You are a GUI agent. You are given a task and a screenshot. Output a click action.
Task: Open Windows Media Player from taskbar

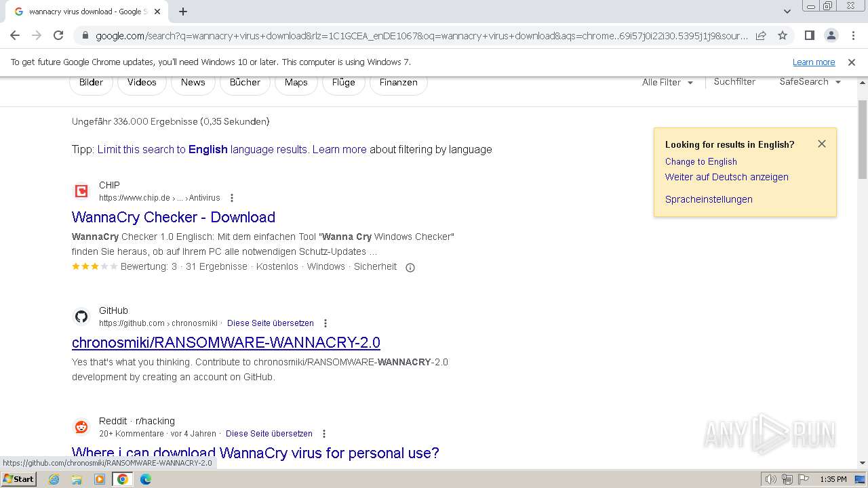(100, 479)
